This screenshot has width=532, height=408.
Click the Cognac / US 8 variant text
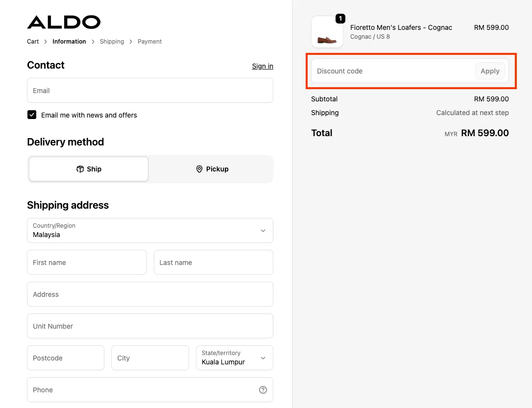click(x=370, y=37)
